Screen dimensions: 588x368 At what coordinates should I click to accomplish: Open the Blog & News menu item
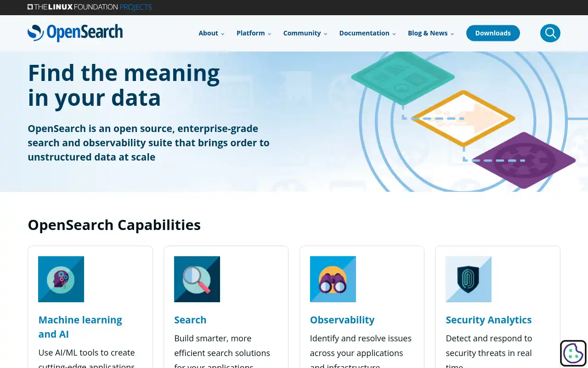pyautogui.click(x=428, y=33)
